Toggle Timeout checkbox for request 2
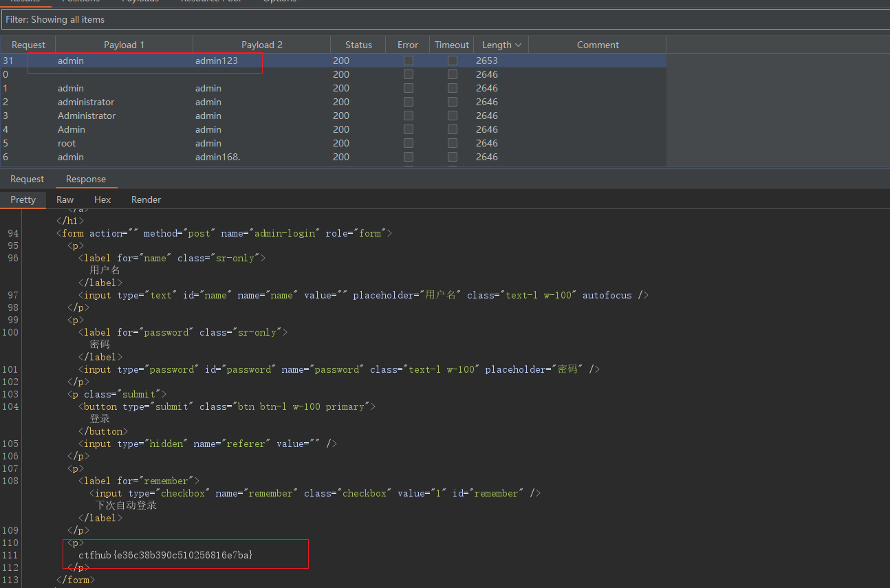 tap(453, 102)
